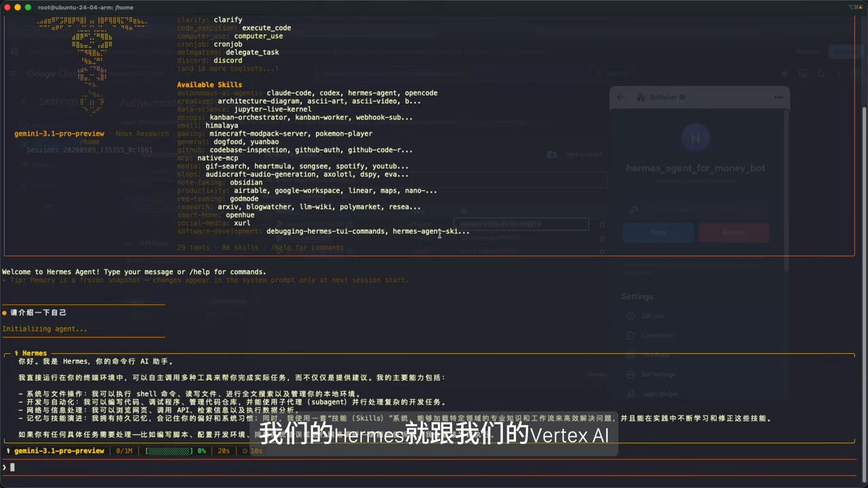Click the 'software-development' skills row
The image size is (868, 488).
pyautogui.click(x=323, y=231)
